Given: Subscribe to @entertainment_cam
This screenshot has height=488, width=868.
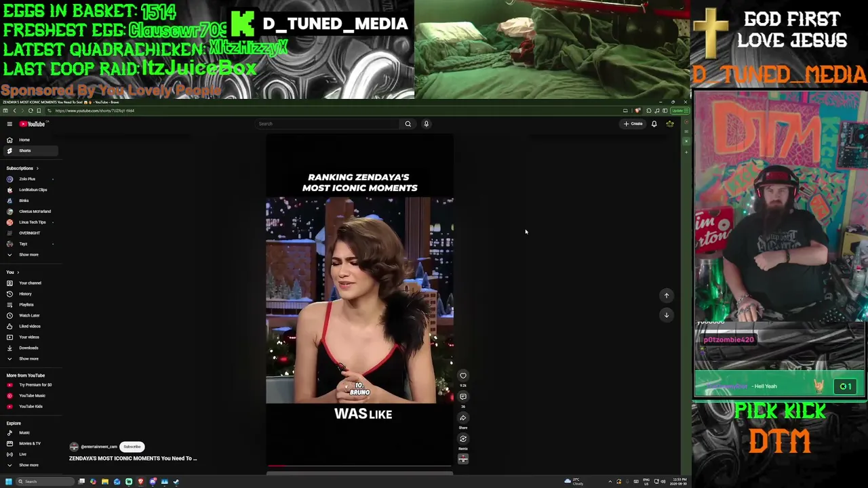Looking at the screenshot, I should pyautogui.click(x=132, y=447).
